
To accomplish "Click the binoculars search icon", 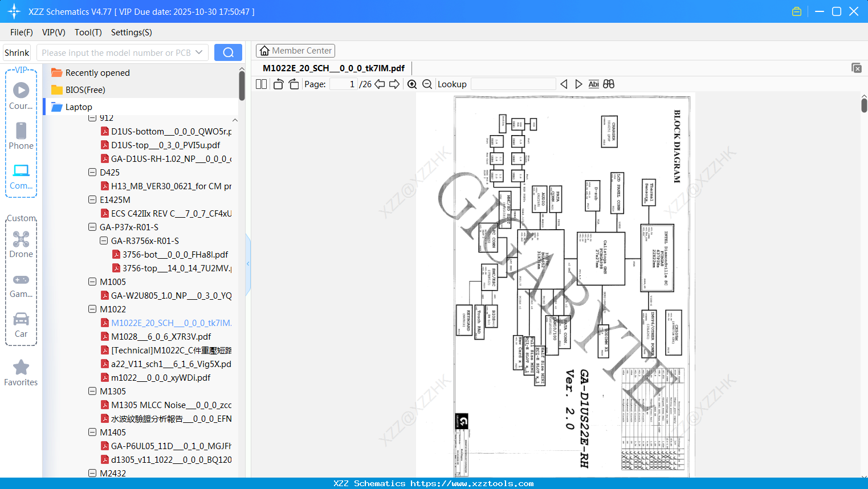I will (x=609, y=84).
